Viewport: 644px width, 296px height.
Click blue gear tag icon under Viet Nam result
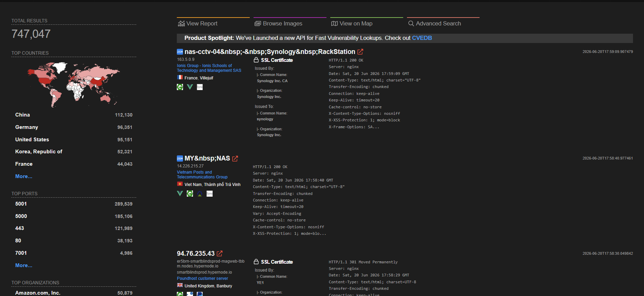pyautogui.click(x=200, y=194)
